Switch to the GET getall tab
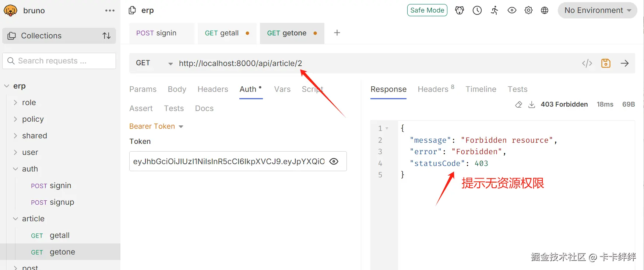644x270 pixels. tap(227, 33)
